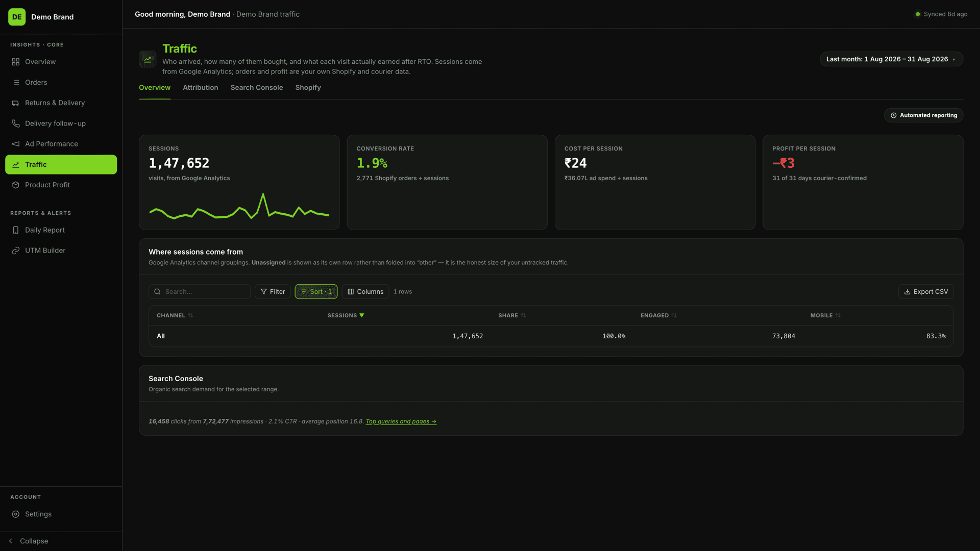This screenshot has width=980, height=551.
Task: Click the Daily Report document icon
Action: coord(16,230)
